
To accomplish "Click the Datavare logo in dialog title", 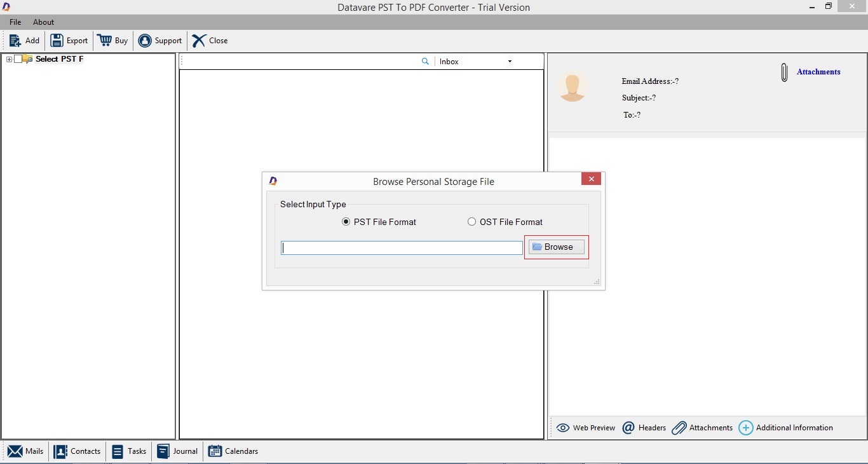I will pos(273,181).
